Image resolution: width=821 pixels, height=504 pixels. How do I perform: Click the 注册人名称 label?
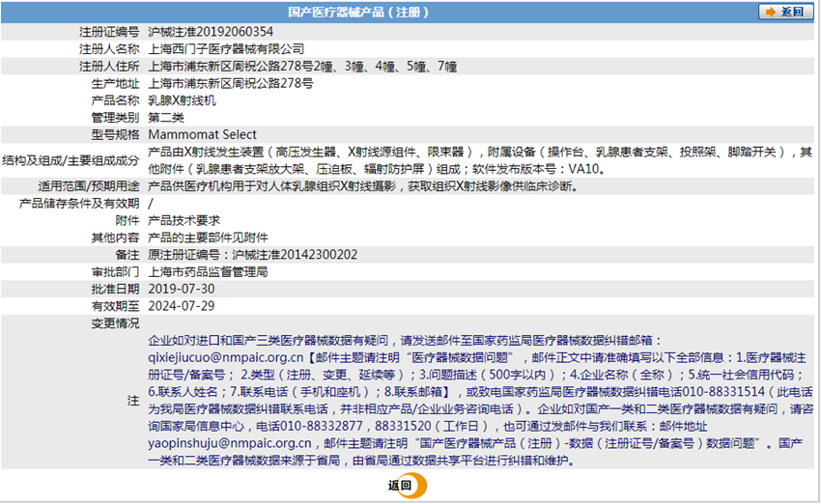pos(109,49)
